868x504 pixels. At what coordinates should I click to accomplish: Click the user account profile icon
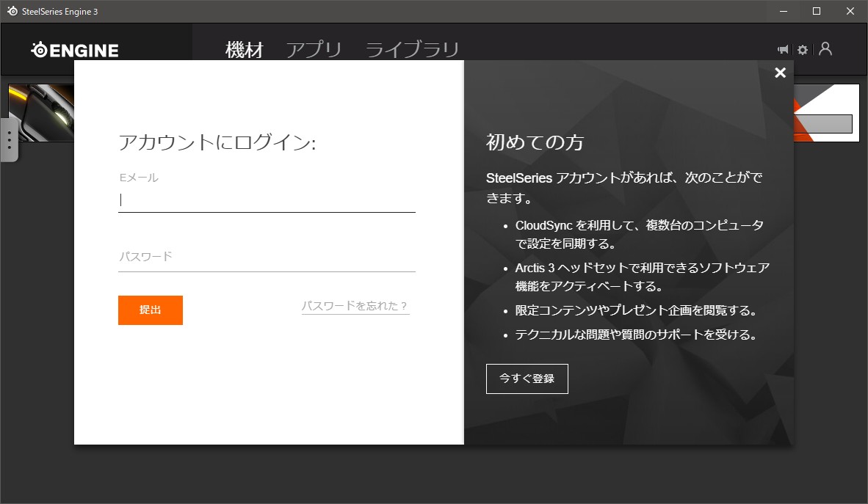[x=825, y=49]
